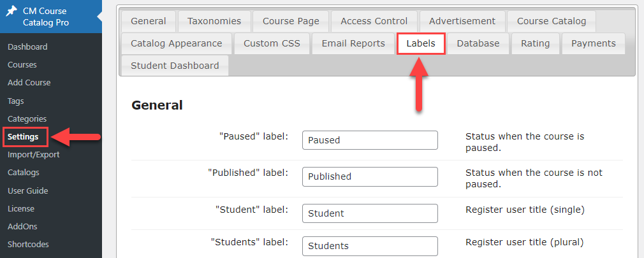Click the "Published" label text box
This screenshot has height=258, width=644.
(370, 176)
